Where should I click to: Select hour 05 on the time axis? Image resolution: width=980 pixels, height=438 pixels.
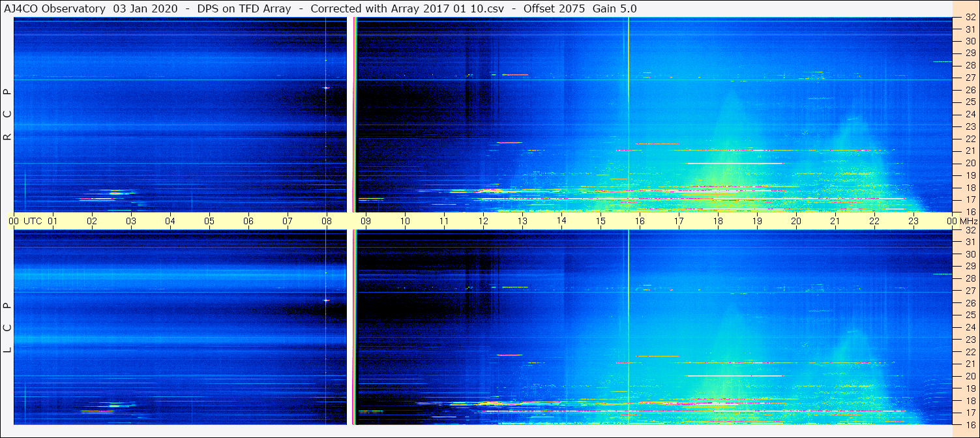pos(209,221)
